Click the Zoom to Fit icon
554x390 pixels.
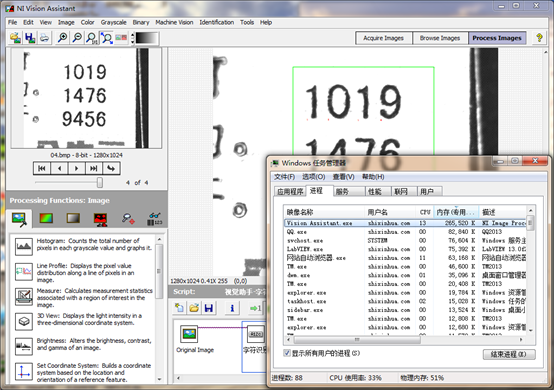106,38
